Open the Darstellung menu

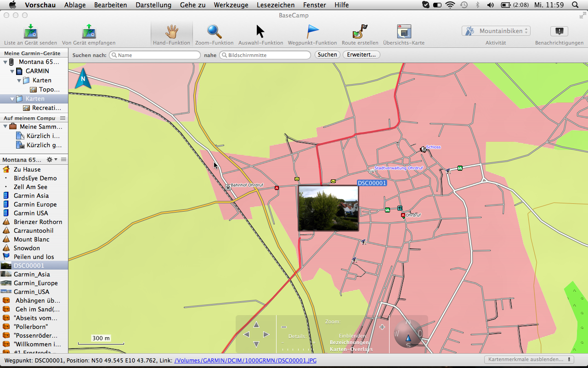tap(153, 5)
